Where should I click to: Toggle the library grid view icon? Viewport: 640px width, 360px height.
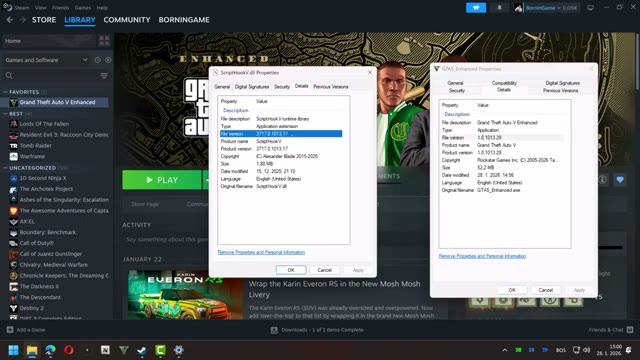point(104,40)
